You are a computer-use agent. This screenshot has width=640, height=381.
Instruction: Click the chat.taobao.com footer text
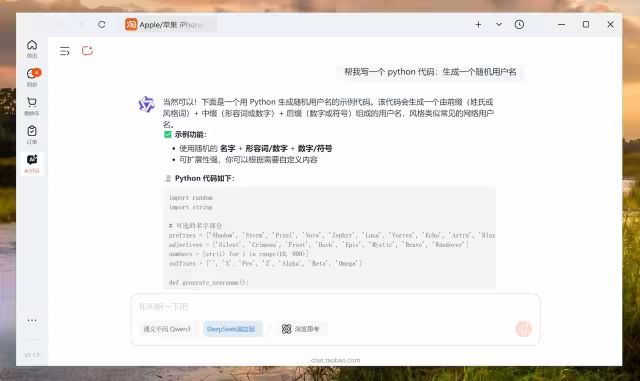[x=336, y=360]
